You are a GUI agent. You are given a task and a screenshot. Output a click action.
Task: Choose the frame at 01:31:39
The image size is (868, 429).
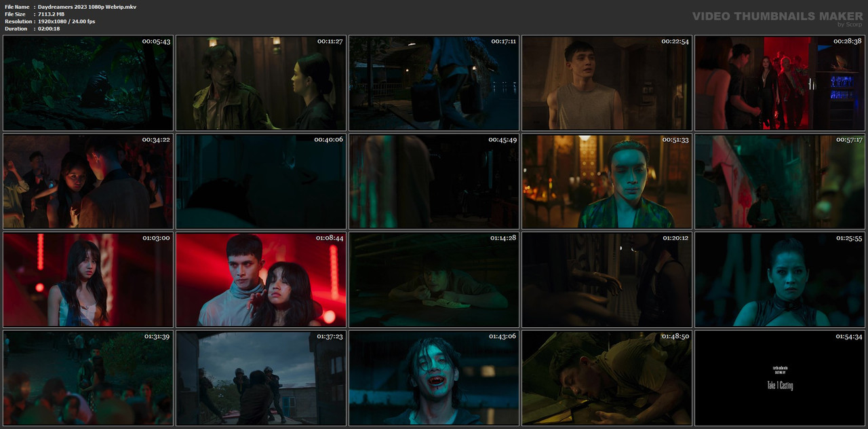pos(88,378)
